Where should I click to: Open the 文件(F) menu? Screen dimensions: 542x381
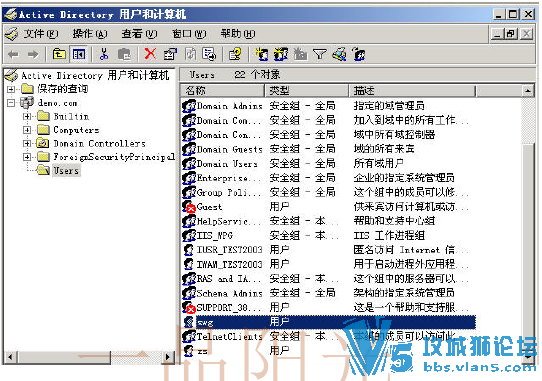pos(41,34)
